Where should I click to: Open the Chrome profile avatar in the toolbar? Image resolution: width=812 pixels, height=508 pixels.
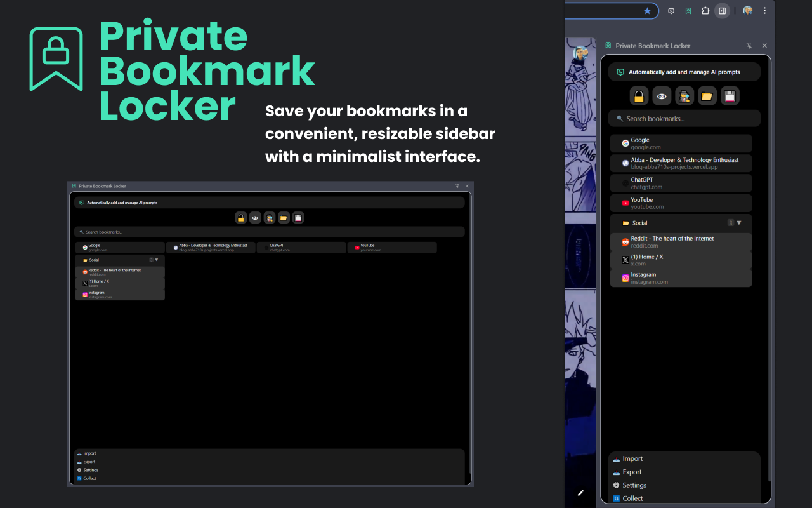coord(747,11)
